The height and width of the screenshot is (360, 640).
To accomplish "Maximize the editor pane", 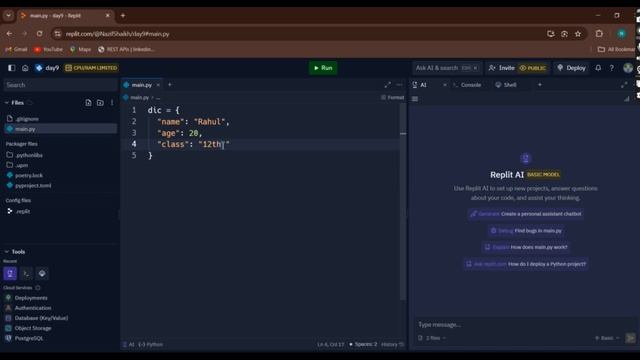I will (387, 85).
